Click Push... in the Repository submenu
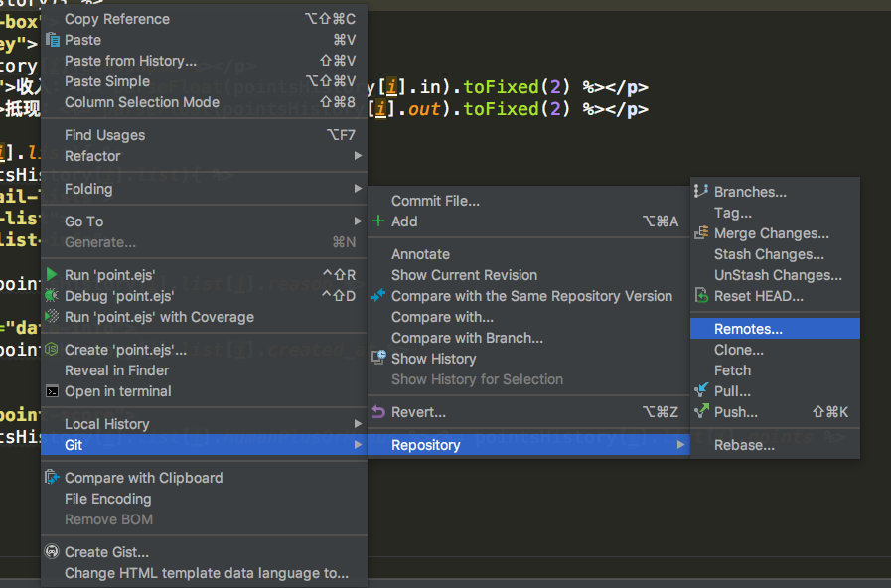 [x=736, y=412]
